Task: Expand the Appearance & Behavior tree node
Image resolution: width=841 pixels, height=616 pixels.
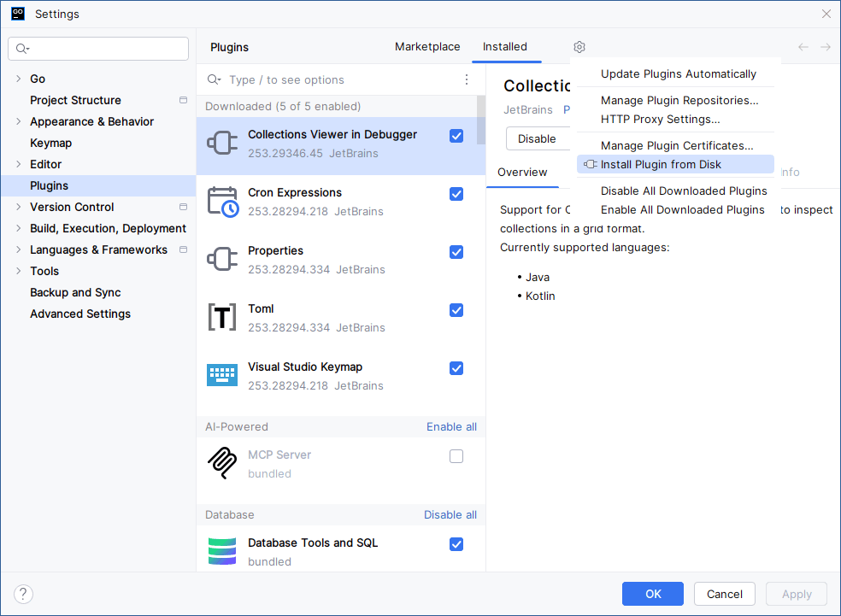Action: point(19,121)
